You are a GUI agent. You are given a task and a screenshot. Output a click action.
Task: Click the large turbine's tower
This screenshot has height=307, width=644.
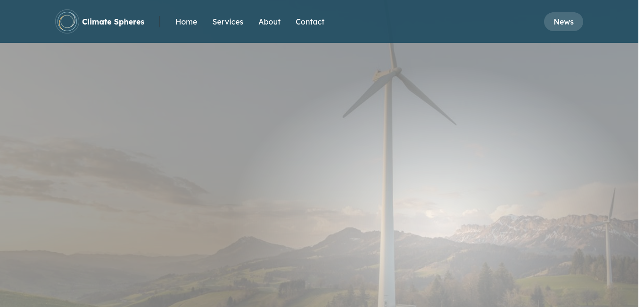tap(388, 198)
